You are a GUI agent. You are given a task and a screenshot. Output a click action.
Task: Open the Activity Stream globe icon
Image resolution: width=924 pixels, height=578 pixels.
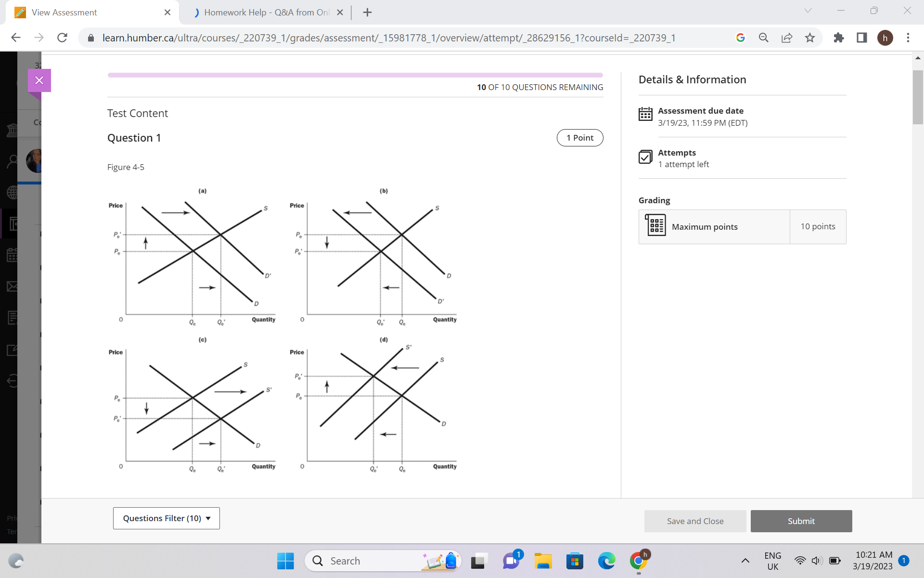(13, 192)
